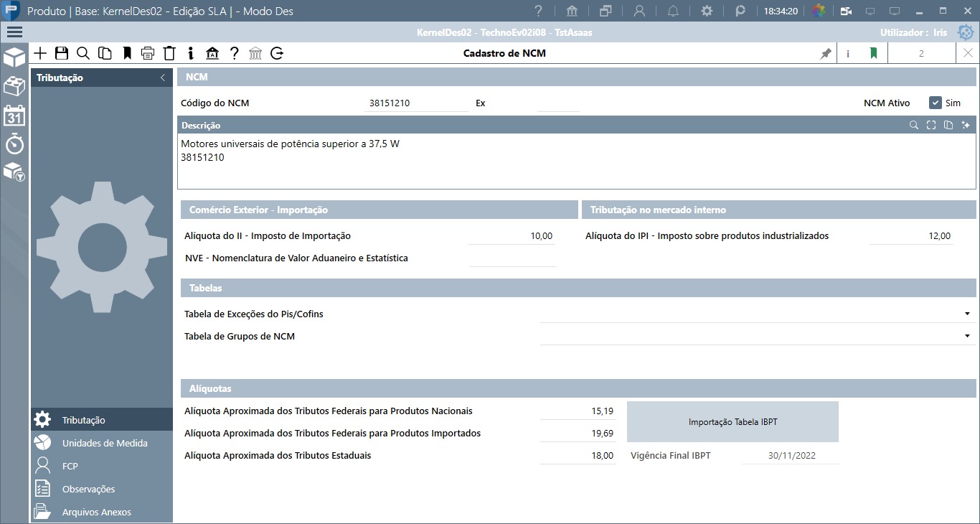Click the Código do NCM field
The width and height of the screenshot is (980, 524).
[416, 103]
